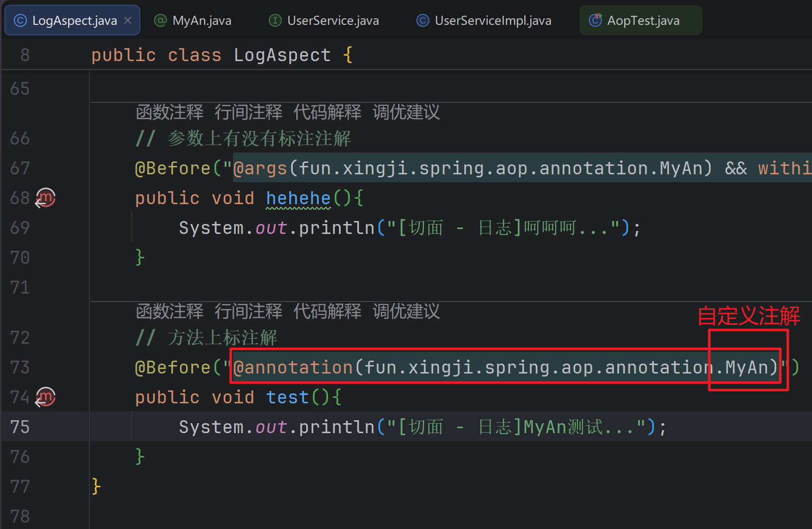Viewport: 812px width, 529px height.
Task: Click the annotation icon on the MyAn.java tab
Action: (161, 21)
